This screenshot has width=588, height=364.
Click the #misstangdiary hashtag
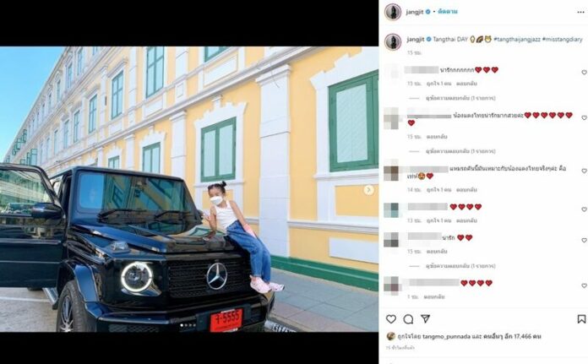(562, 39)
